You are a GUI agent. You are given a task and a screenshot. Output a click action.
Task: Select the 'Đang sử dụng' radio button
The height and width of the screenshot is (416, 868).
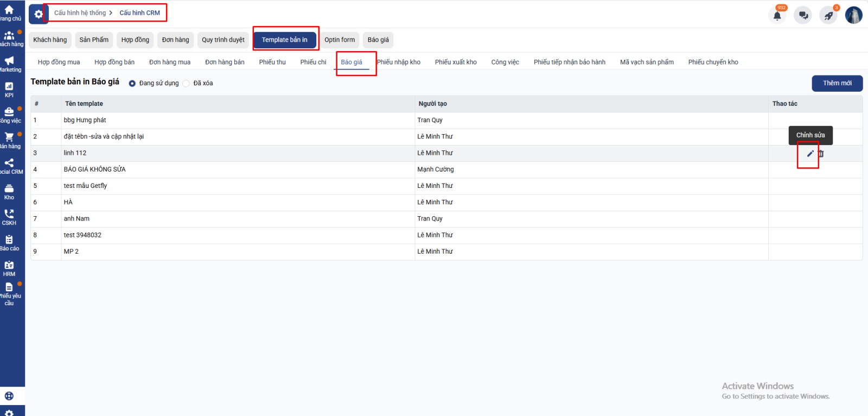(x=132, y=84)
